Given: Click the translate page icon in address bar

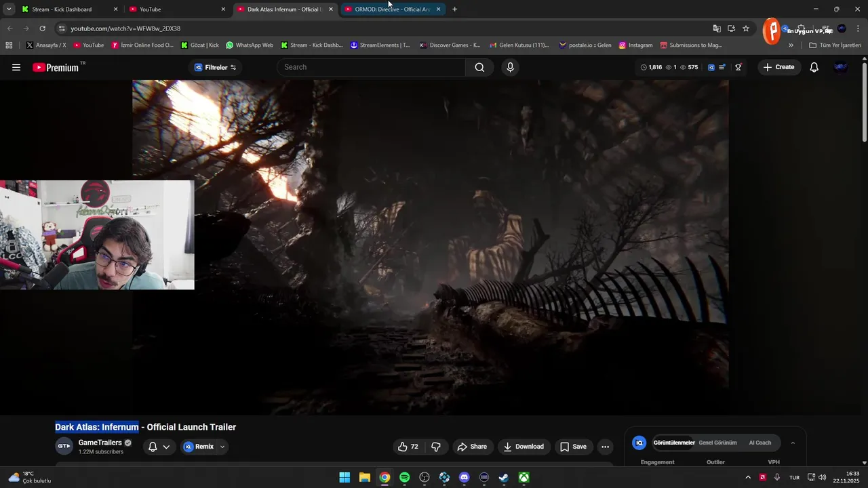Looking at the screenshot, I should click(717, 28).
